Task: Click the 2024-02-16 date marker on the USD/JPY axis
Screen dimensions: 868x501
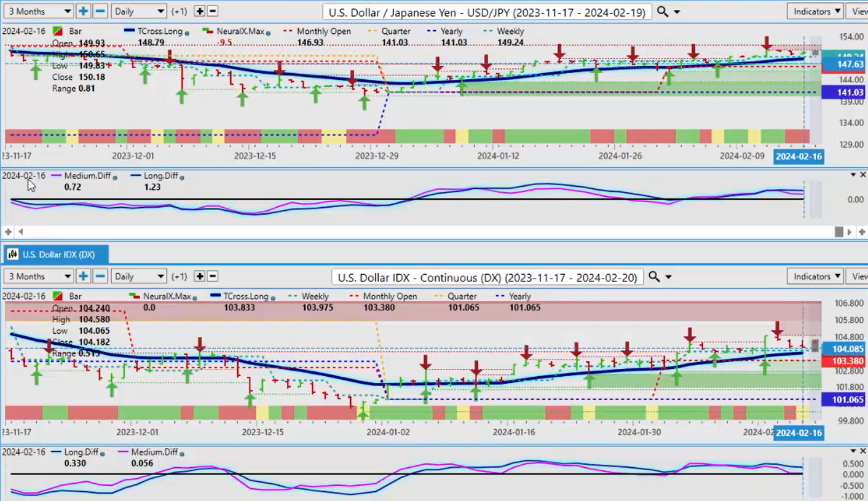Action: 798,156
